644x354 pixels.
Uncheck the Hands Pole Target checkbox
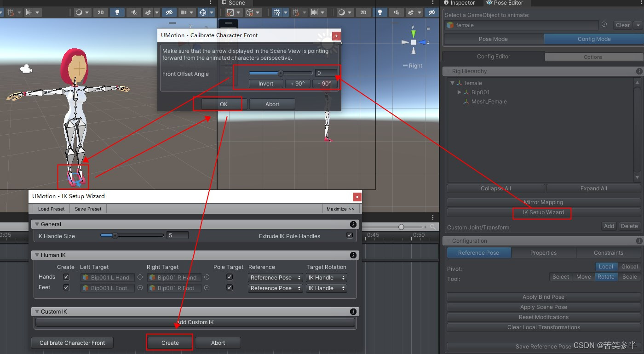tap(229, 277)
